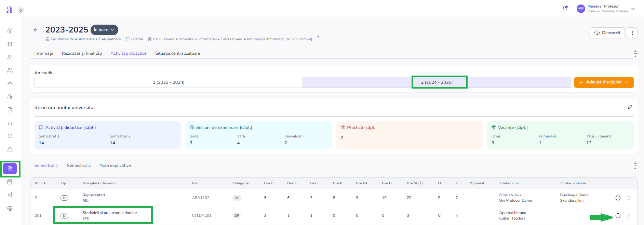644x225 pixels.
Task: Open the În lucru status dropdown
Action: point(104,30)
